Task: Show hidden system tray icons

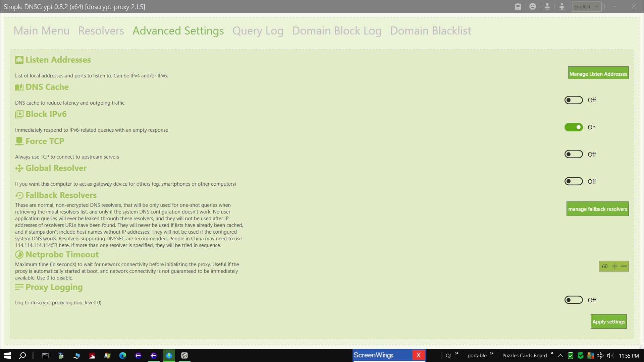Action: [560, 356]
